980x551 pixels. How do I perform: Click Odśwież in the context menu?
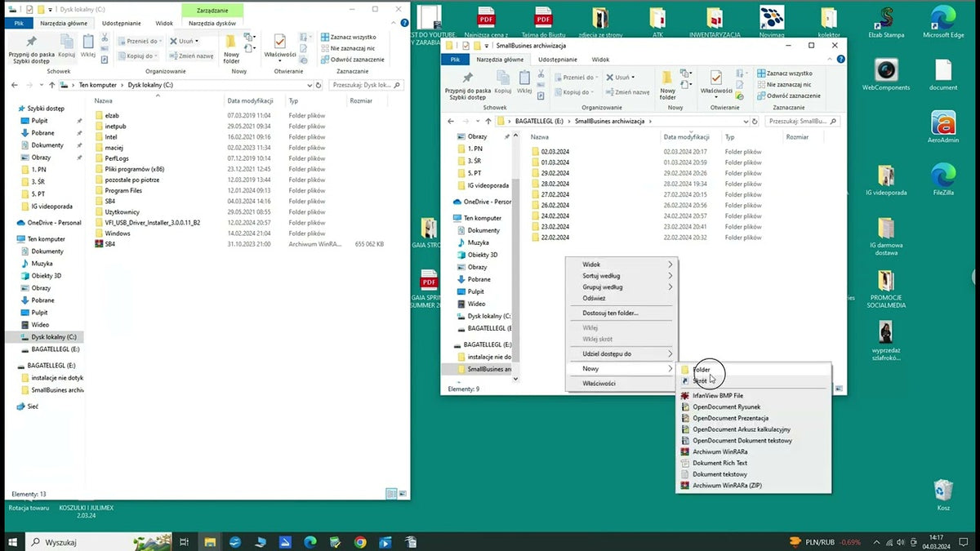point(622,298)
